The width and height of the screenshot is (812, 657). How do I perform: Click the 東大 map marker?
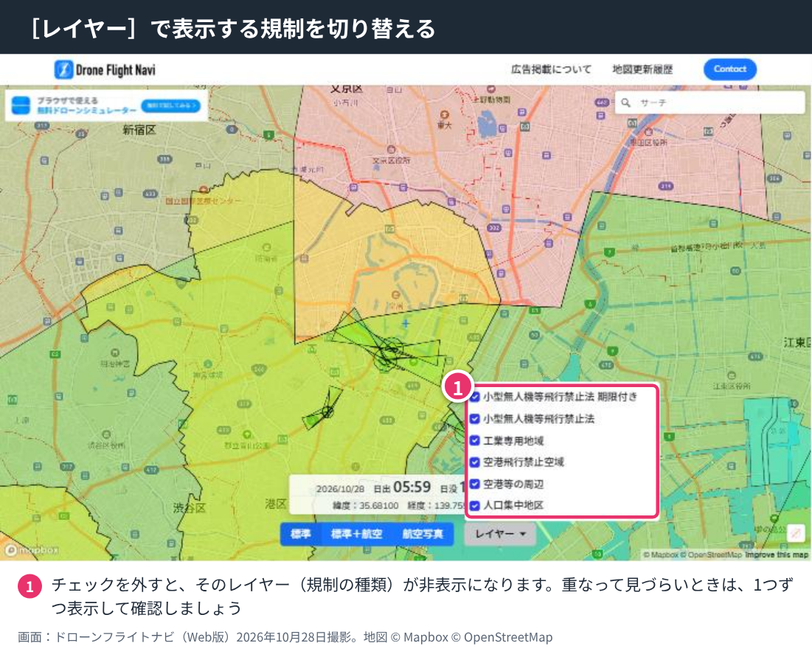pyautogui.click(x=444, y=115)
